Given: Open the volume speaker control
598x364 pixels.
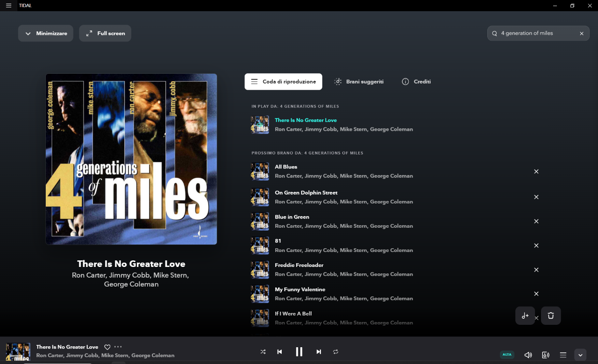Looking at the screenshot, I should [528, 355].
